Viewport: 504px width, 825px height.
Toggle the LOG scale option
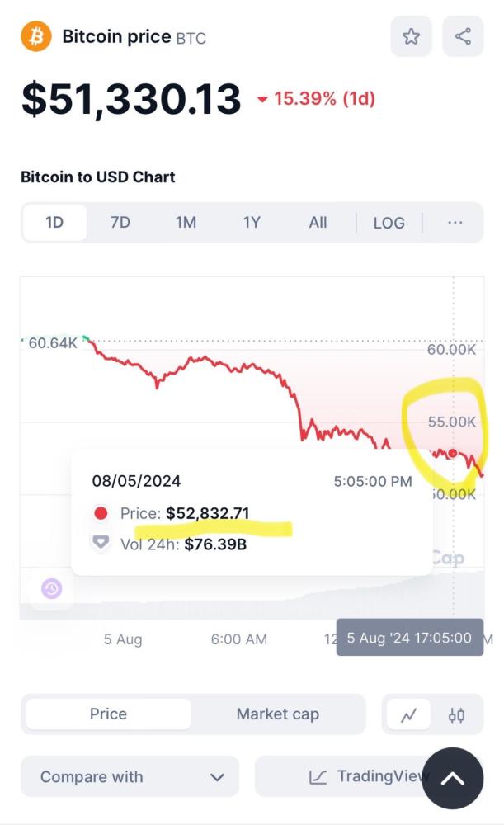(389, 223)
